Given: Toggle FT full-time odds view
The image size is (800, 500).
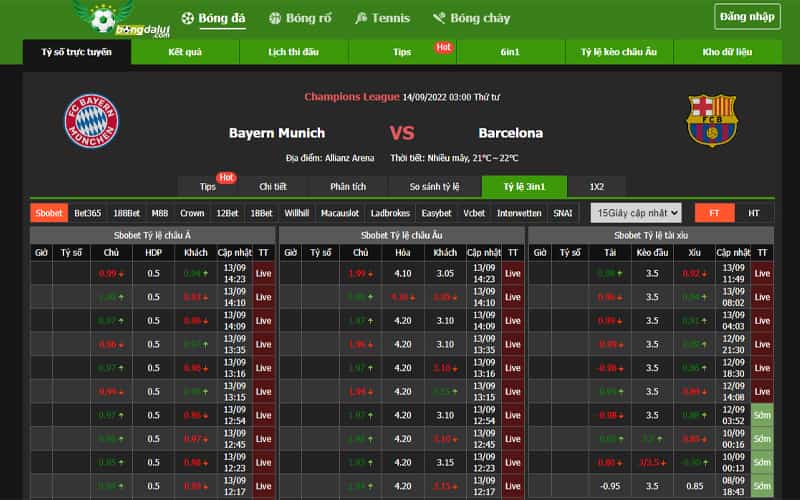Looking at the screenshot, I should [714, 213].
